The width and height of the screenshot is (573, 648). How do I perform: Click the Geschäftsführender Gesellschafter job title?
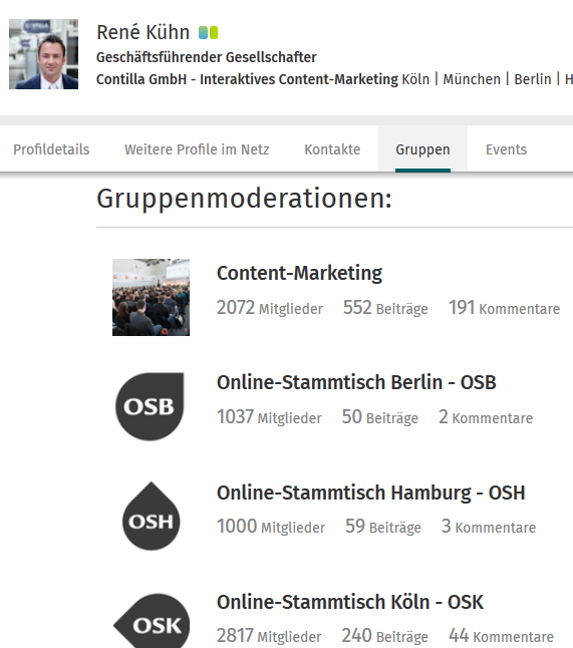click(x=206, y=57)
